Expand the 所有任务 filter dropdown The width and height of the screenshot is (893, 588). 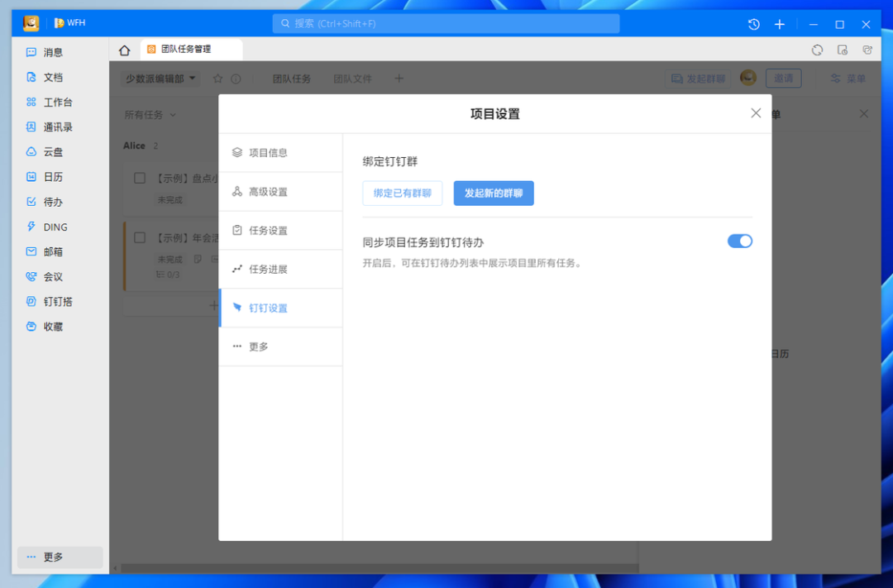tap(150, 115)
